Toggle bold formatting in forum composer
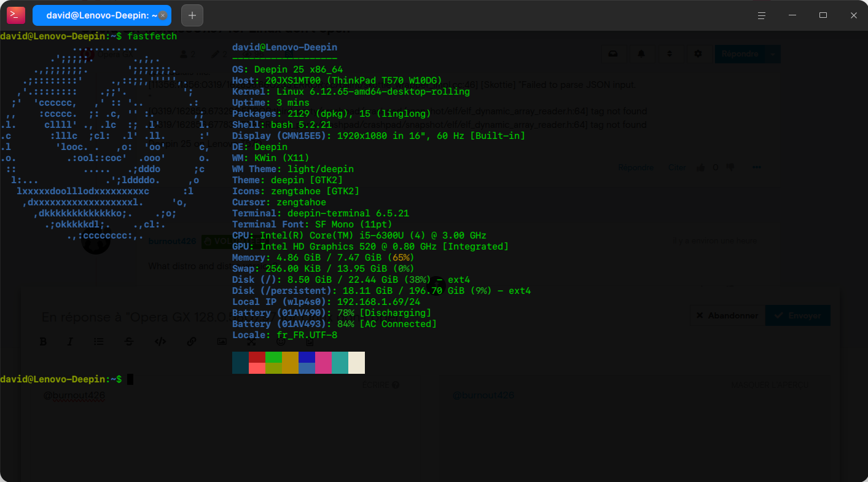 point(44,342)
